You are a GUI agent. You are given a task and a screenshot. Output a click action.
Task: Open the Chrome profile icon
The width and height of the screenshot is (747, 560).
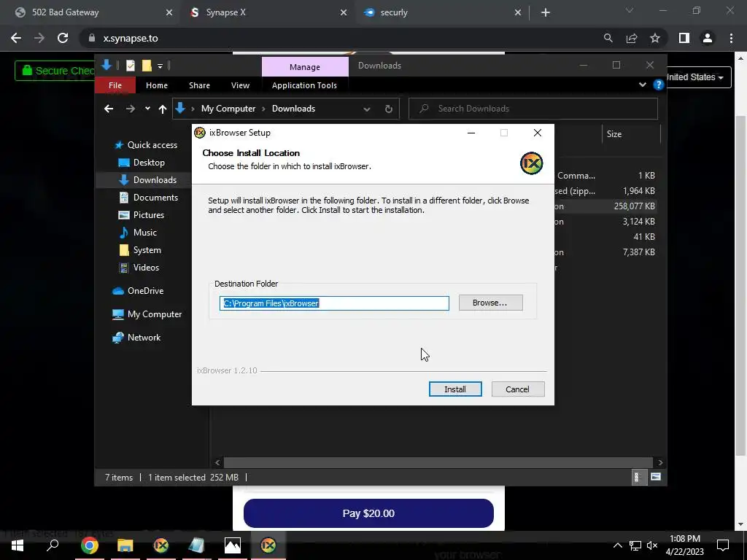pyautogui.click(x=708, y=38)
